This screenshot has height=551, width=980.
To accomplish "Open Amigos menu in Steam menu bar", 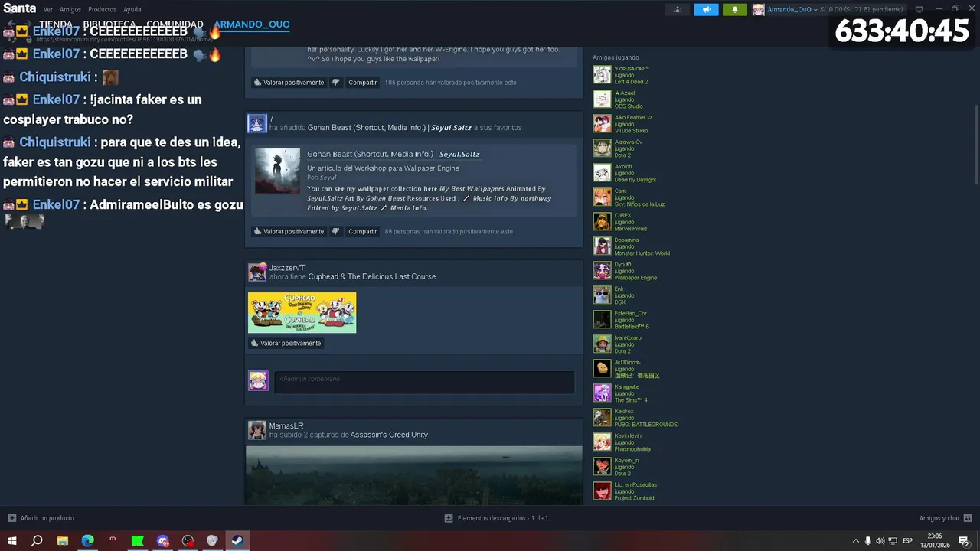I will tap(70, 10).
